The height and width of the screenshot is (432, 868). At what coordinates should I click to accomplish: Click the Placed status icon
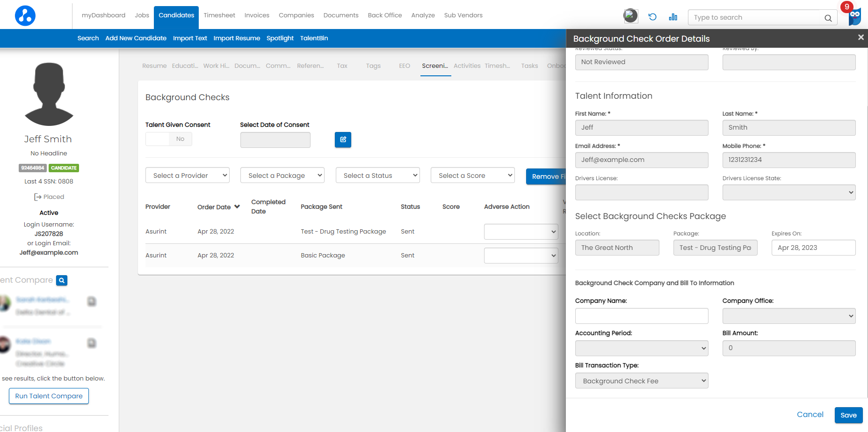click(x=37, y=197)
